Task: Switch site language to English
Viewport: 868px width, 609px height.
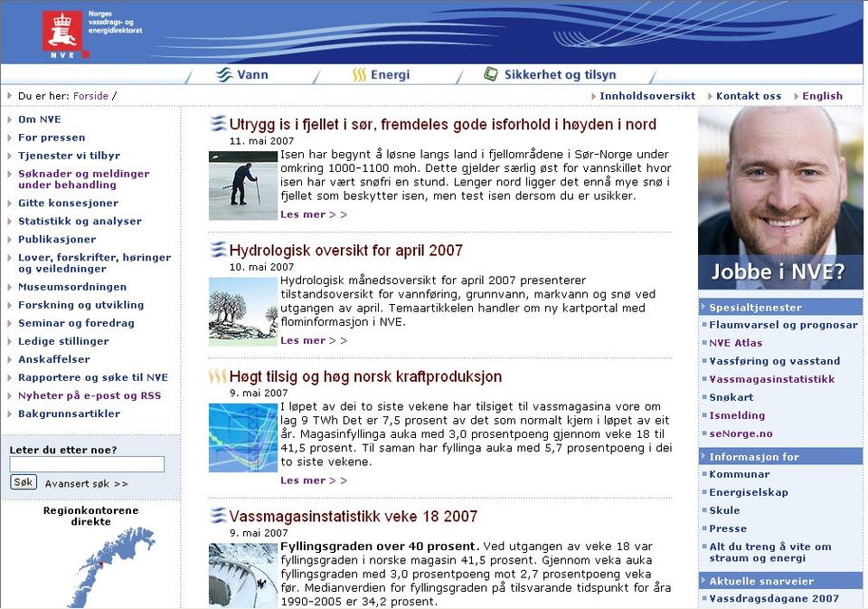Action: tap(822, 95)
